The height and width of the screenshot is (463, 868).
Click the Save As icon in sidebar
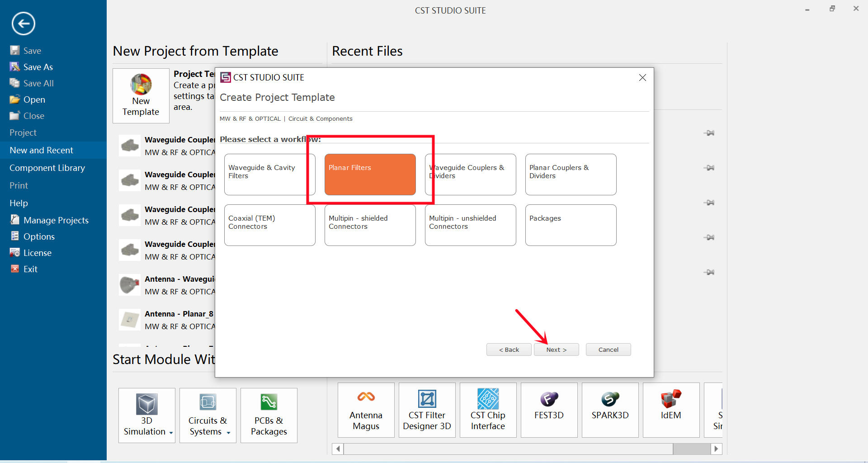click(15, 66)
